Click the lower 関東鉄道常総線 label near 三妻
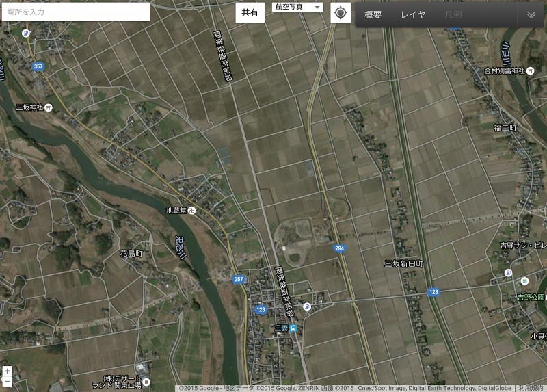 point(284,292)
